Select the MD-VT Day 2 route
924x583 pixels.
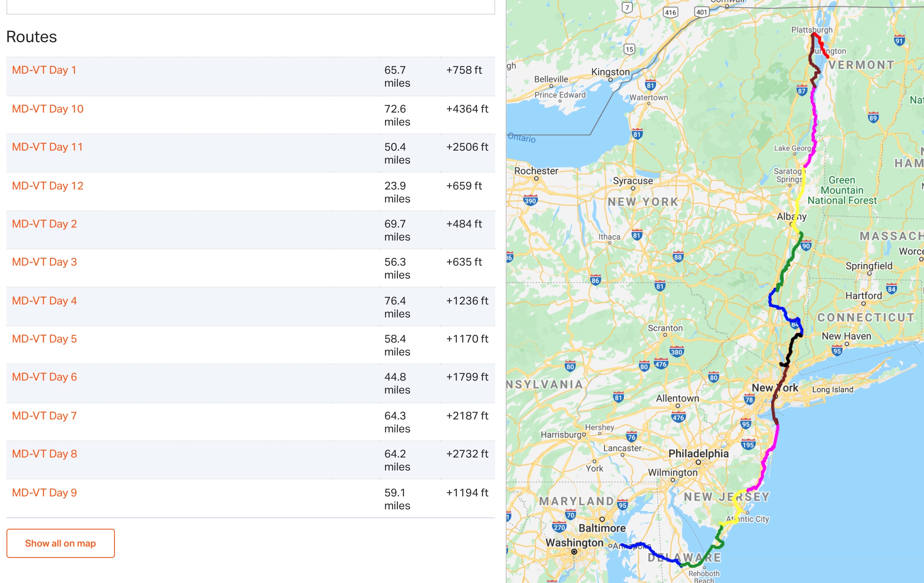coord(45,224)
